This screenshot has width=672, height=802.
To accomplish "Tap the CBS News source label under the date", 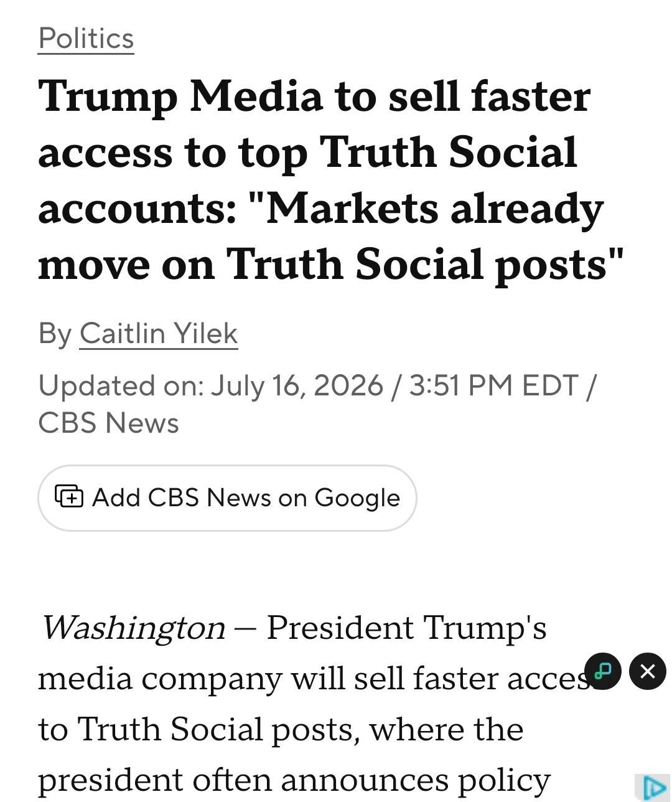I will coord(108,423).
